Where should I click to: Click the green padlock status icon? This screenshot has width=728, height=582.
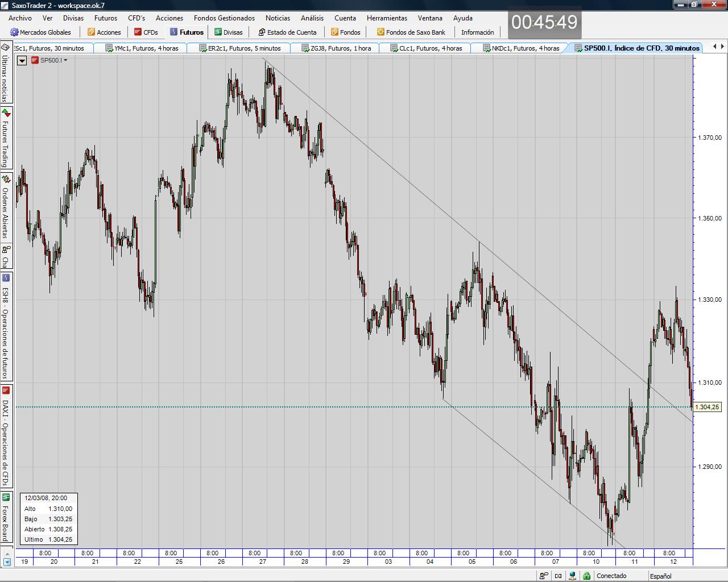pos(586,576)
